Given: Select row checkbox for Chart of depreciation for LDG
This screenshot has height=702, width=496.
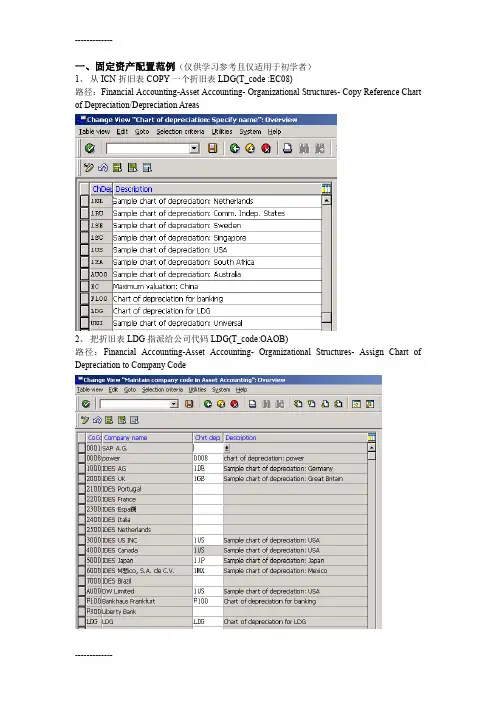Looking at the screenshot, I should click(x=85, y=311).
